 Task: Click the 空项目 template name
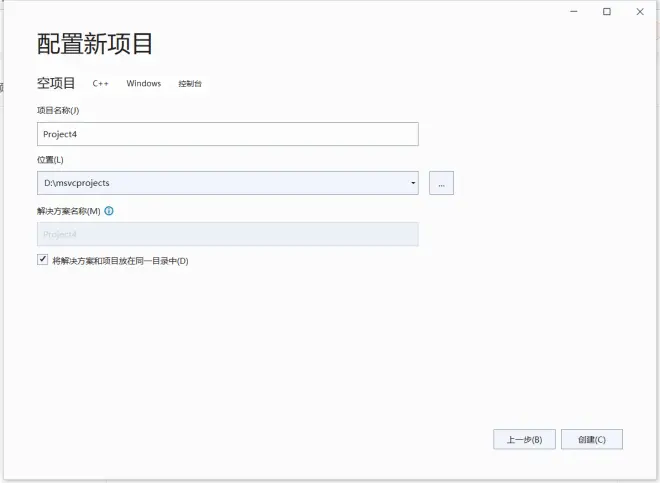coord(56,83)
